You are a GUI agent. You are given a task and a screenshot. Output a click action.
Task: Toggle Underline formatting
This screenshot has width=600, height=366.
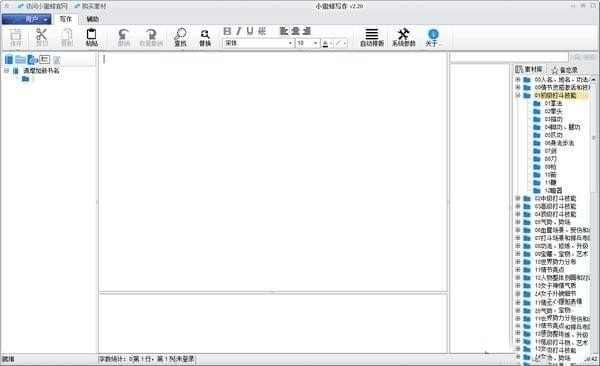tap(250, 31)
